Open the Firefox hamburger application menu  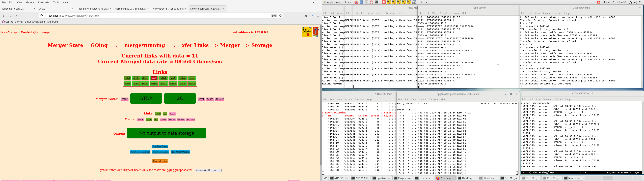pyautogui.click(x=318, y=16)
